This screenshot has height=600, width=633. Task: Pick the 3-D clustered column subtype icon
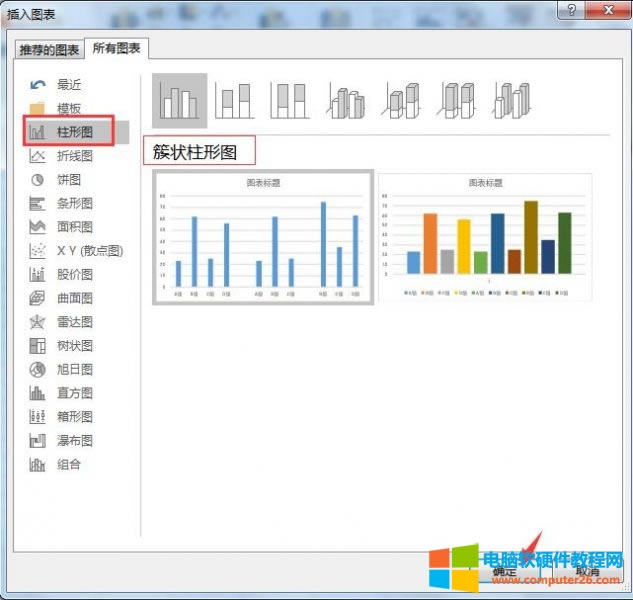[x=347, y=100]
